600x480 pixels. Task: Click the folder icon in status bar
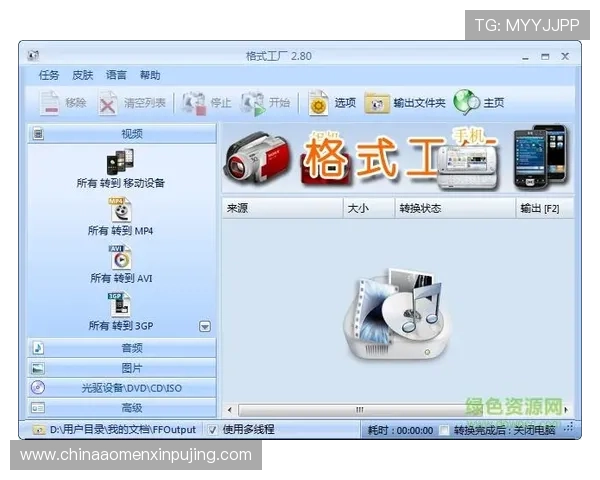38,429
